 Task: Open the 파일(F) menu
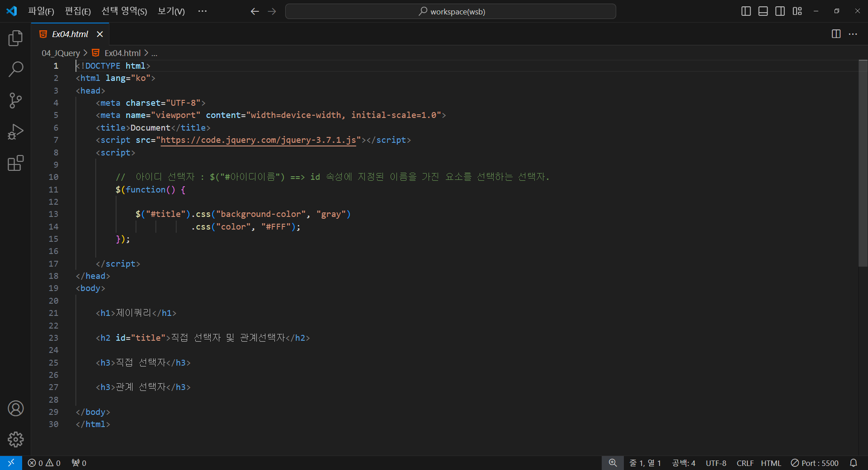coord(41,11)
